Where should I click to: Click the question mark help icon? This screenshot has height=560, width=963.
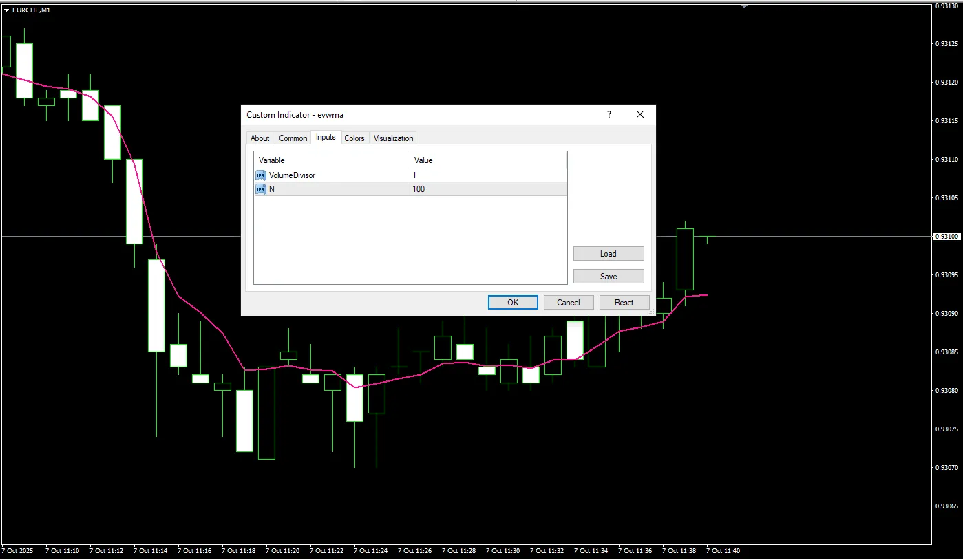tap(609, 115)
